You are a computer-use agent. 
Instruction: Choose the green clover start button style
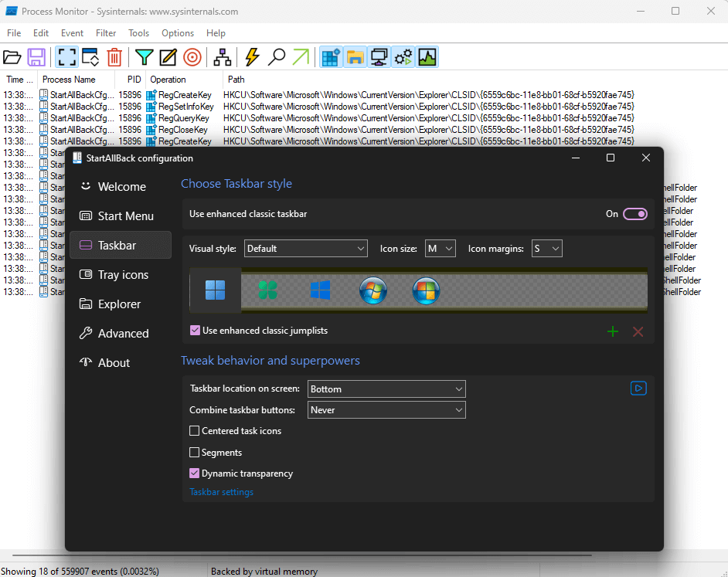(268, 290)
